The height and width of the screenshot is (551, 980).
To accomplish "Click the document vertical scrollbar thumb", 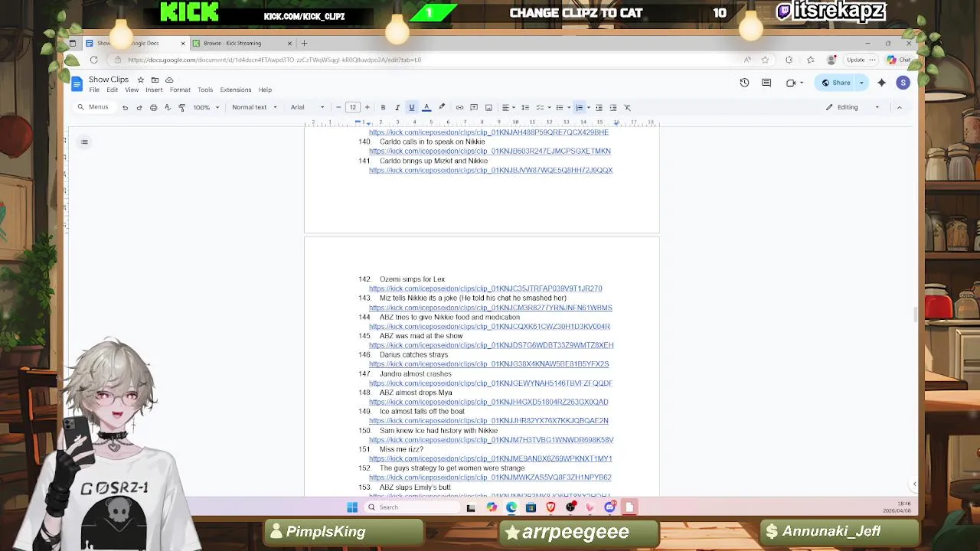I will (915, 315).
